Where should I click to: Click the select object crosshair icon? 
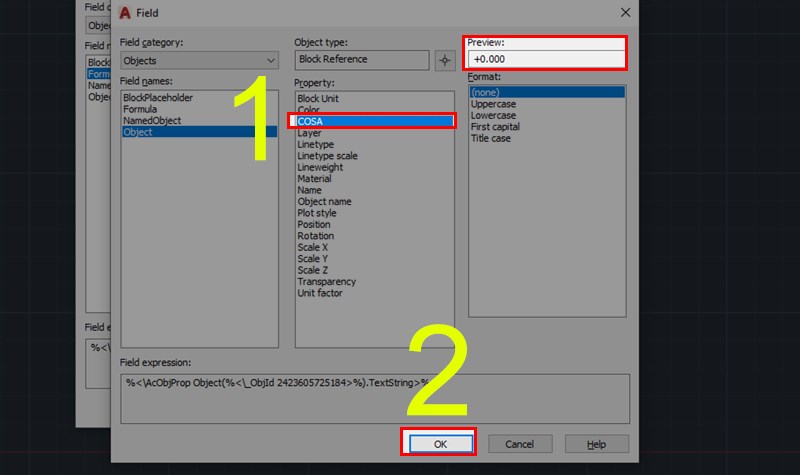445,61
